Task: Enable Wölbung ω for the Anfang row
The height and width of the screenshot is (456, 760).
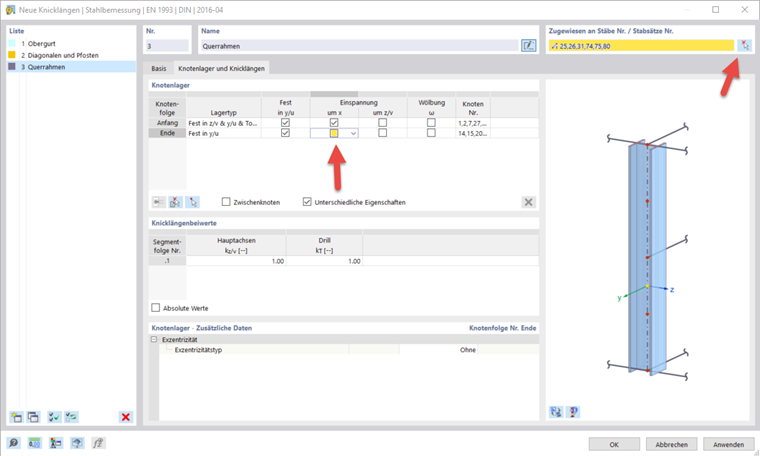Action: click(431, 123)
